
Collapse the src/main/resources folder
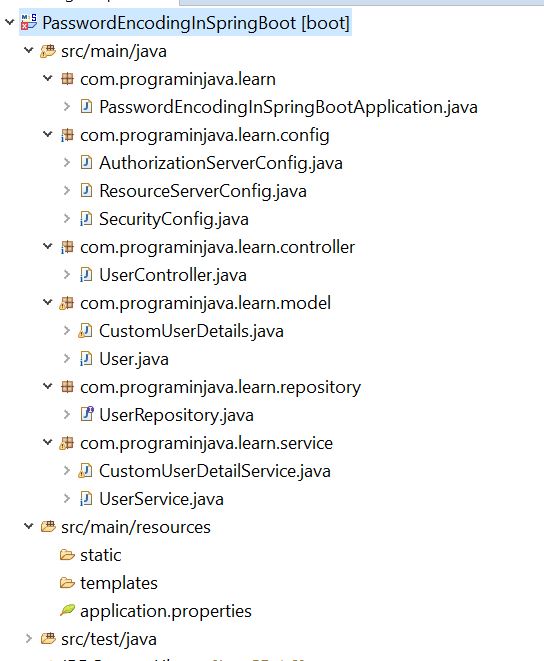coord(29,526)
